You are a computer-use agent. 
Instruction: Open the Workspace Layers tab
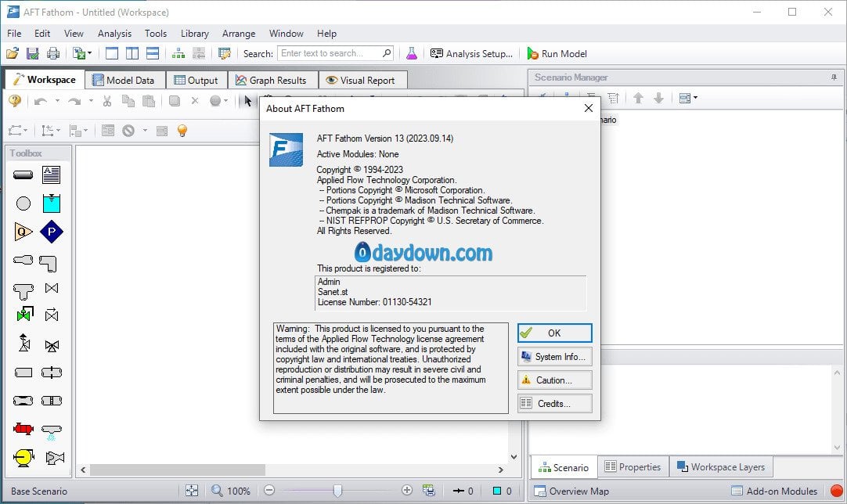coord(721,466)
